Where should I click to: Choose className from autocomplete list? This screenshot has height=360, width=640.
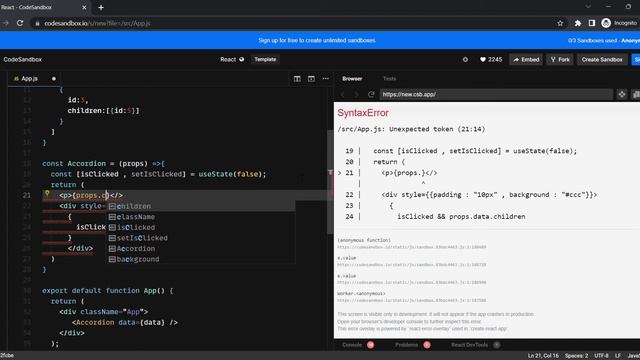point(200,217)
